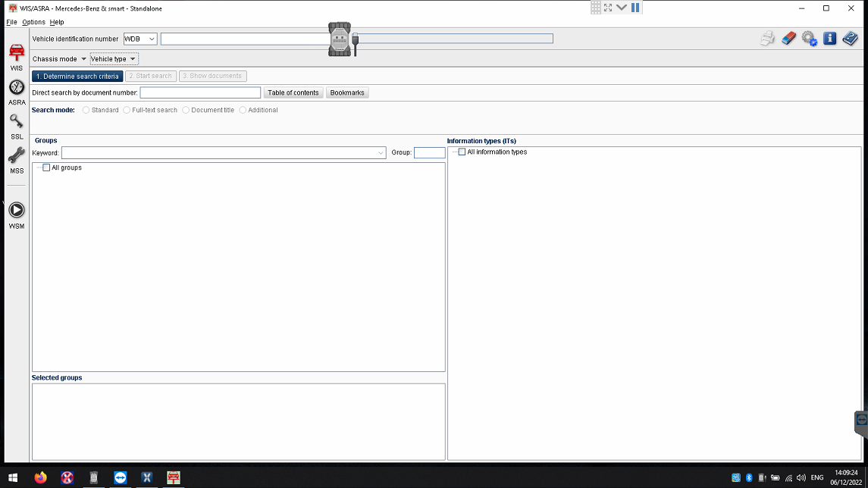
Task: Open Firefox from the taskbar
Action: [40, 477]
